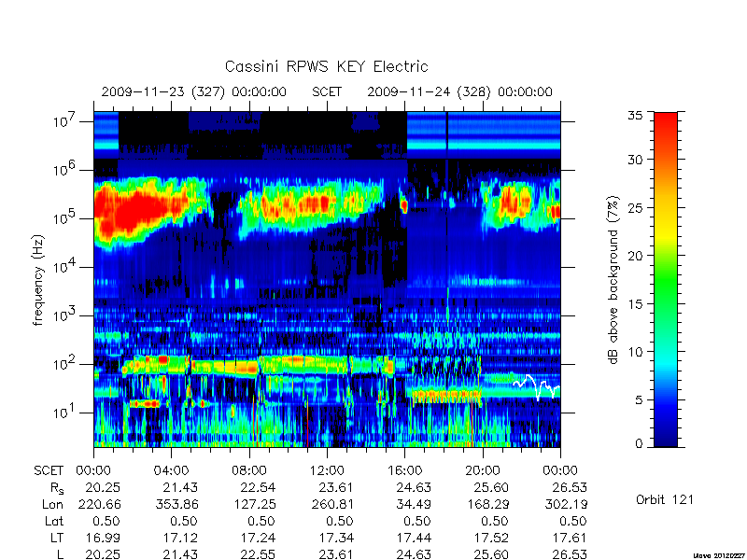Click the LT value 17.44
This screenshot has height=560, width=747.
(x=414, y=538)
